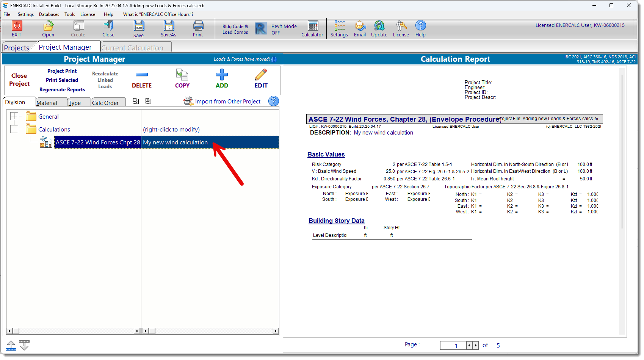The image size is (644, 360).
Task: Move calculation up with up arrow icon
Action: pyautogui.click(x=11, y=345)
